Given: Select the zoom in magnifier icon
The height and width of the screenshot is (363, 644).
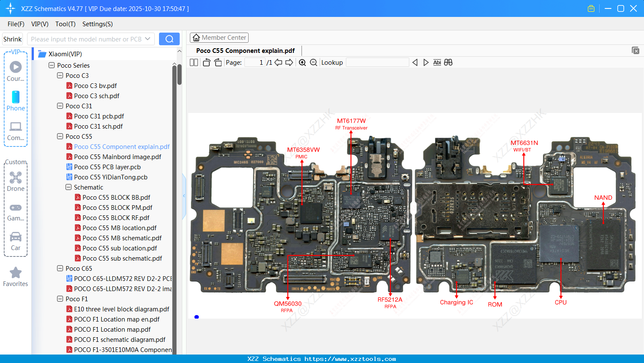Looking at the screenshot, I should pos(302,62).
